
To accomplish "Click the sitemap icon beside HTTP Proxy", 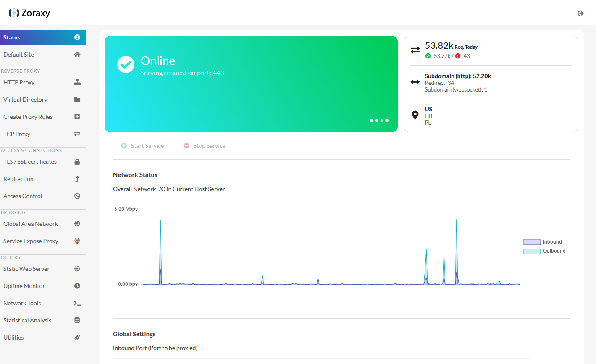I will [x=77, y=82].
